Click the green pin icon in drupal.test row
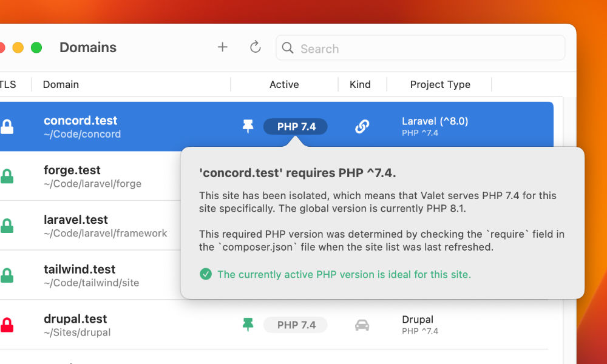 [x=248, y=325]
